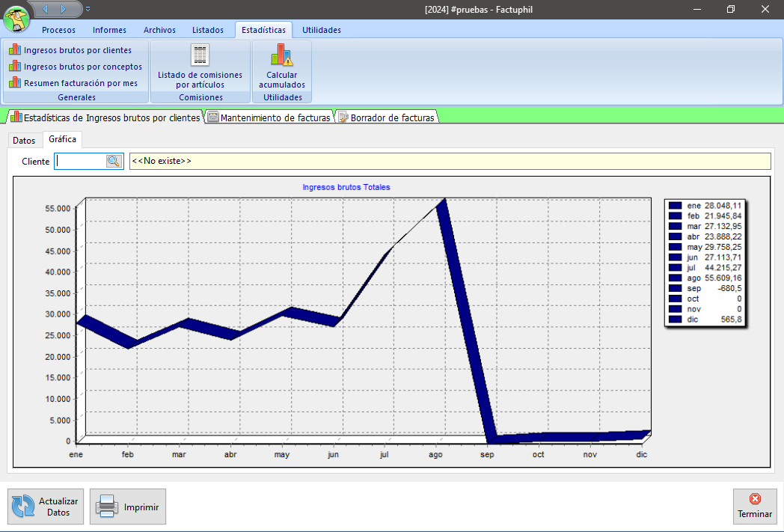Click the may legend entry label
This screenshot has width=784, height=532.
click(x=694, y=247)
